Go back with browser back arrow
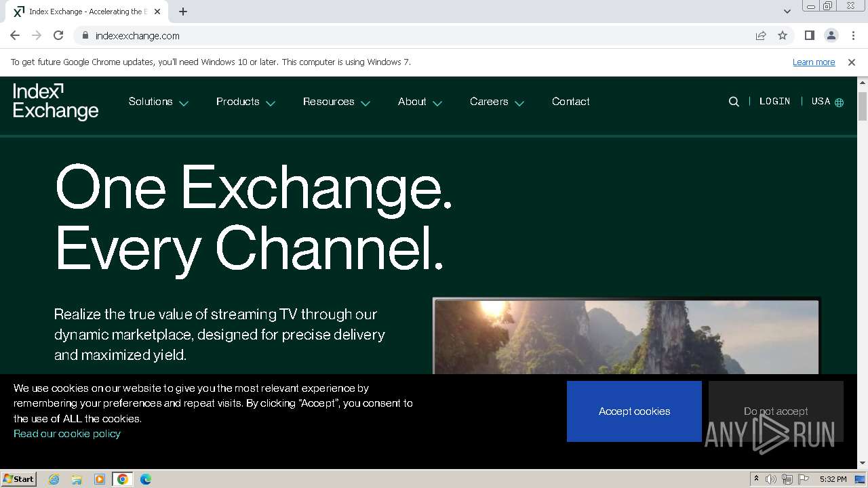 tap(15, 35)
